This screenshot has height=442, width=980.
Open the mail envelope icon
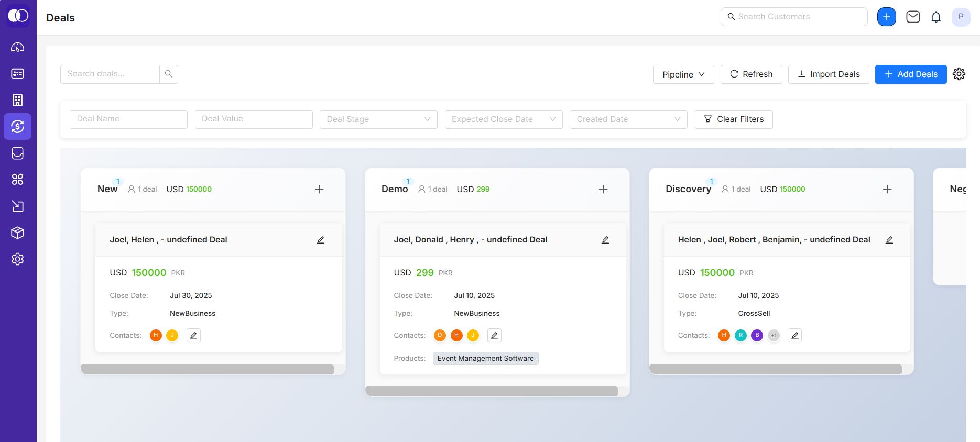pyautogui.click(x=913, y=17)
